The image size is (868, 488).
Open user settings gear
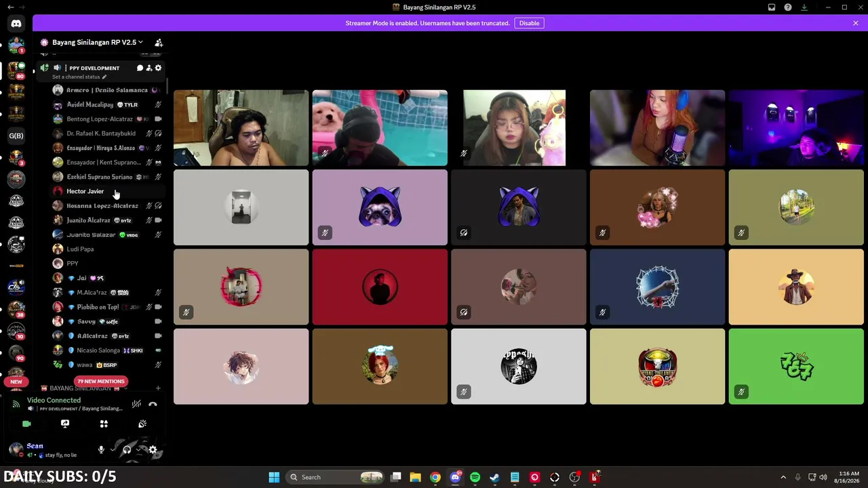tap(153, 449)
